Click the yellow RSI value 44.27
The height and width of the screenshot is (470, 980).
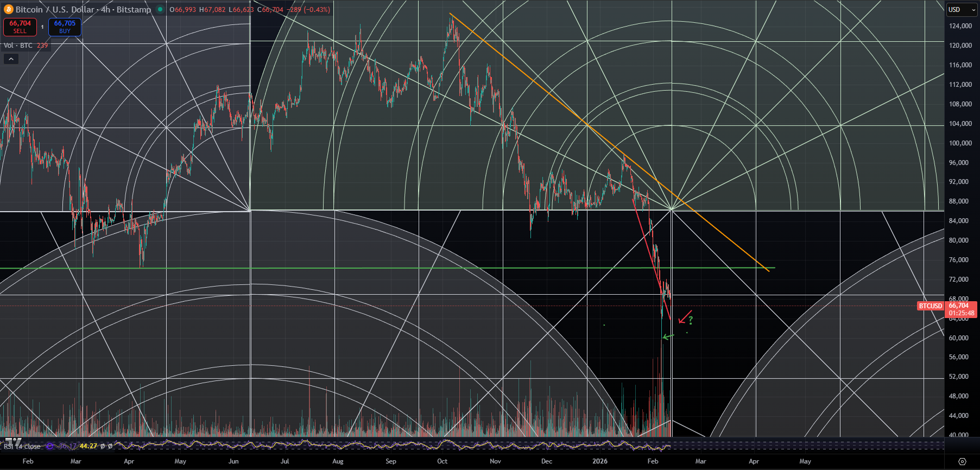click(x=88, y=446)
